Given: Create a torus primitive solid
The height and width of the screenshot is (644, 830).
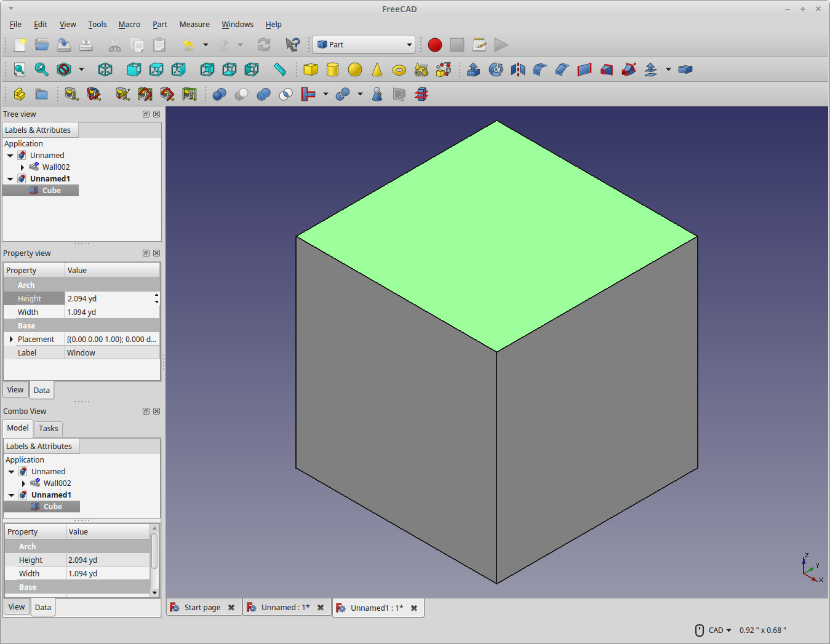Looking at the screenshot, I should [399, 70].
